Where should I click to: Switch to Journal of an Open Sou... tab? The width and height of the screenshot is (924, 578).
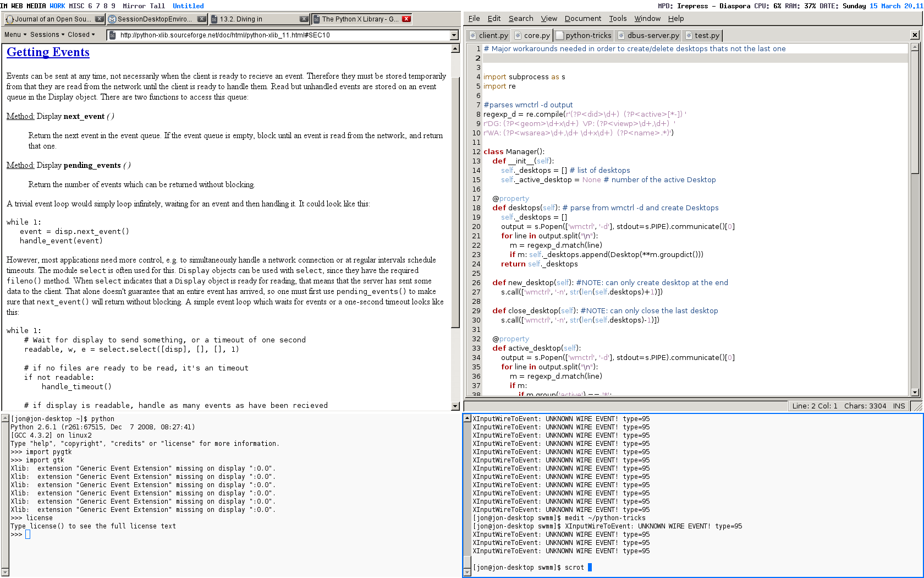point(54,19)
